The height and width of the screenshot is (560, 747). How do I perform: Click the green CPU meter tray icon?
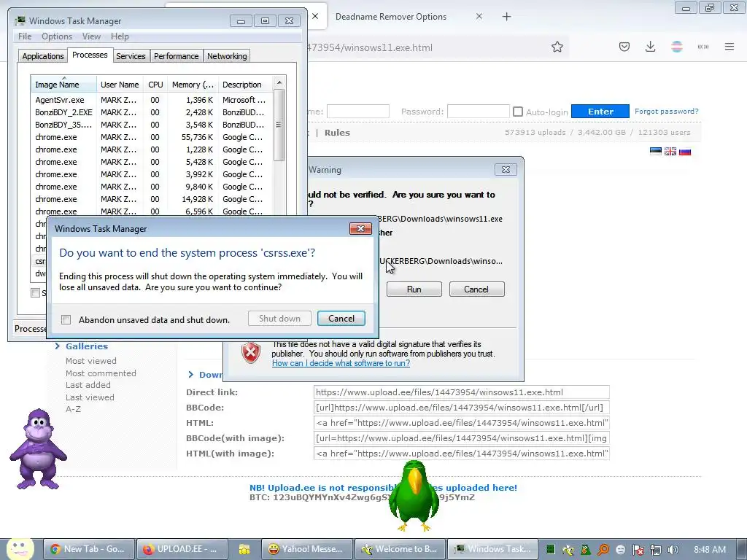click(x=550, y=550)
